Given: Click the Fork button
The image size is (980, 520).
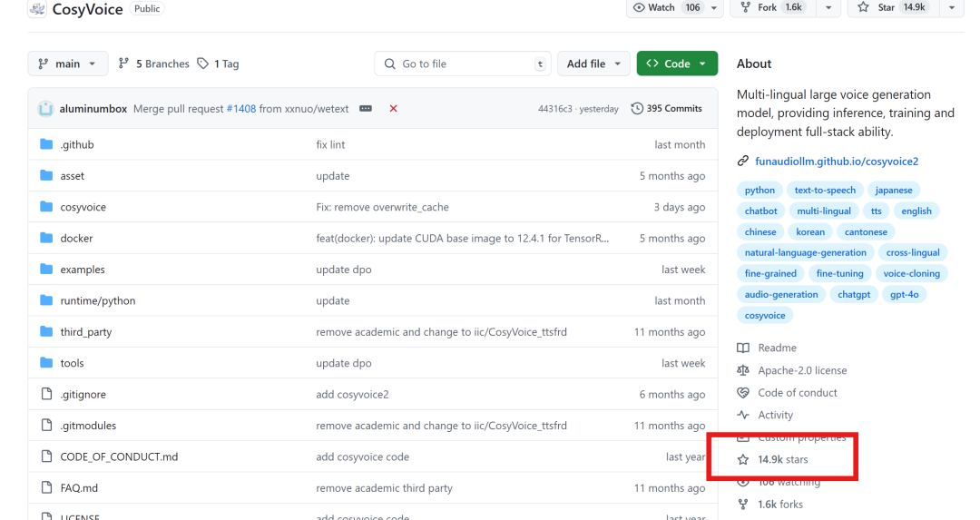Looking at the screenshot, I should (774, 7).
